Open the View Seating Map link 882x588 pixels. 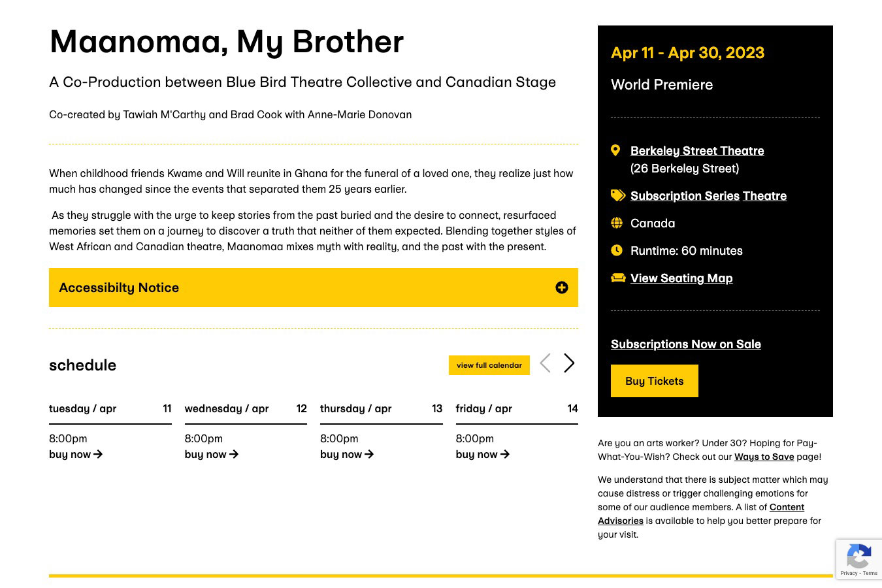pos(681,278)
